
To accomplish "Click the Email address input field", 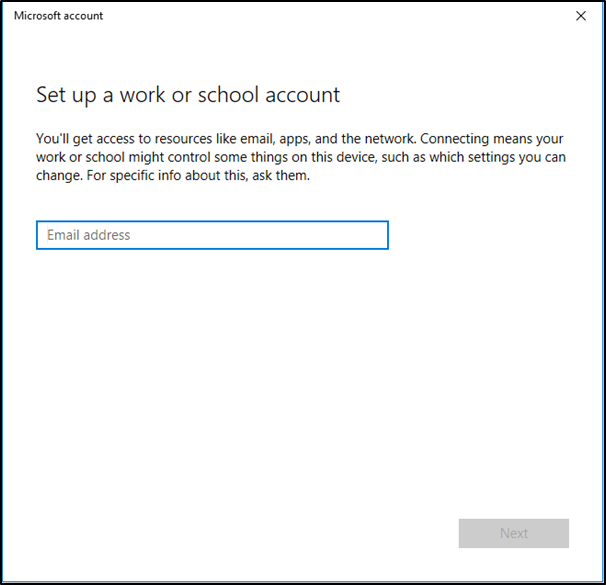I will [x=212, y=235].
